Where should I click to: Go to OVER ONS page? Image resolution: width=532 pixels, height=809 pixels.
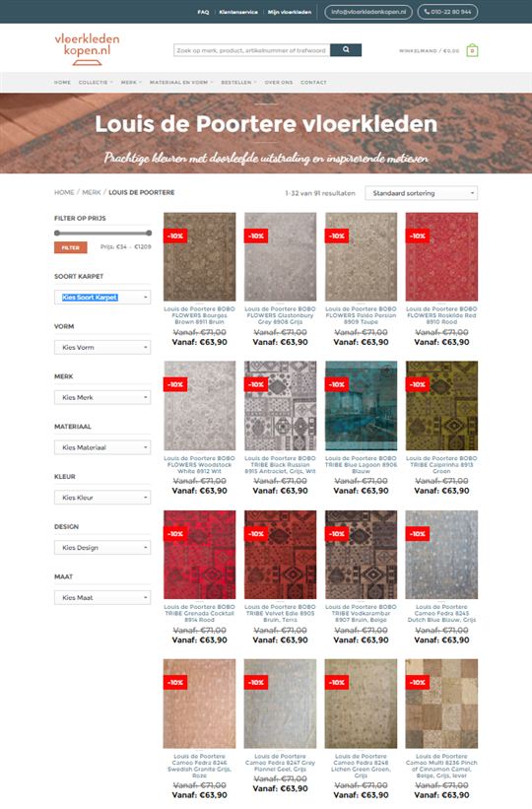[x=279, y=82]
